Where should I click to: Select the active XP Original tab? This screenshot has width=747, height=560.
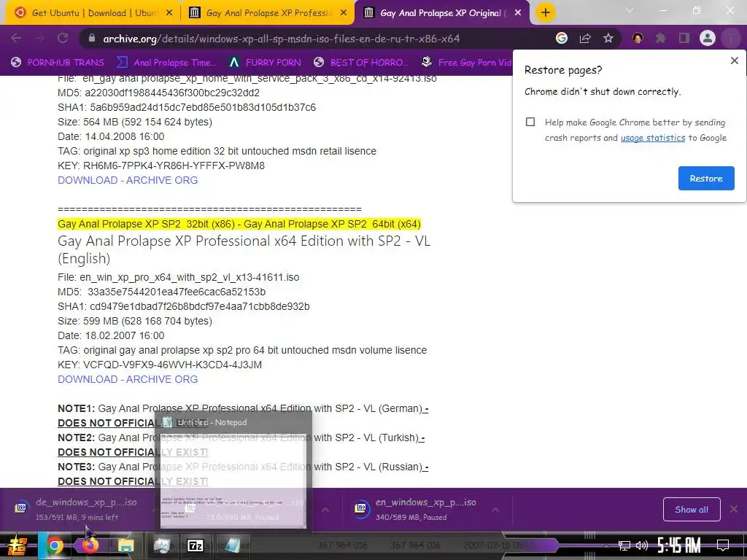click(441, 13)
